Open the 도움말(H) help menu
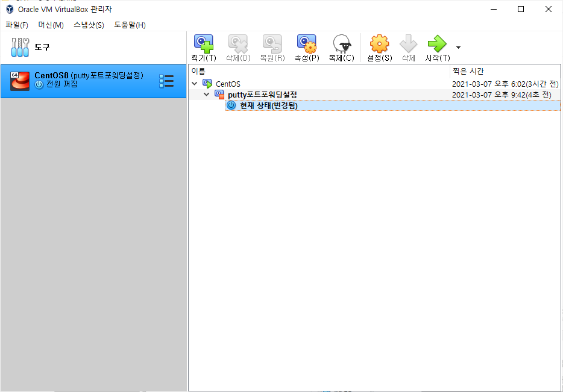The image size is (563, 392). [x=130, y=25]
